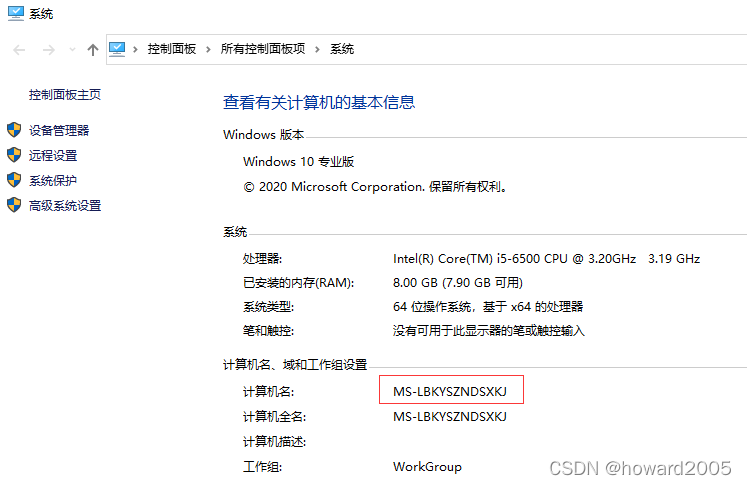747x485 pixels.
Task: Open 控制面板 breadcrumb
Action: (x=172, y=49)
